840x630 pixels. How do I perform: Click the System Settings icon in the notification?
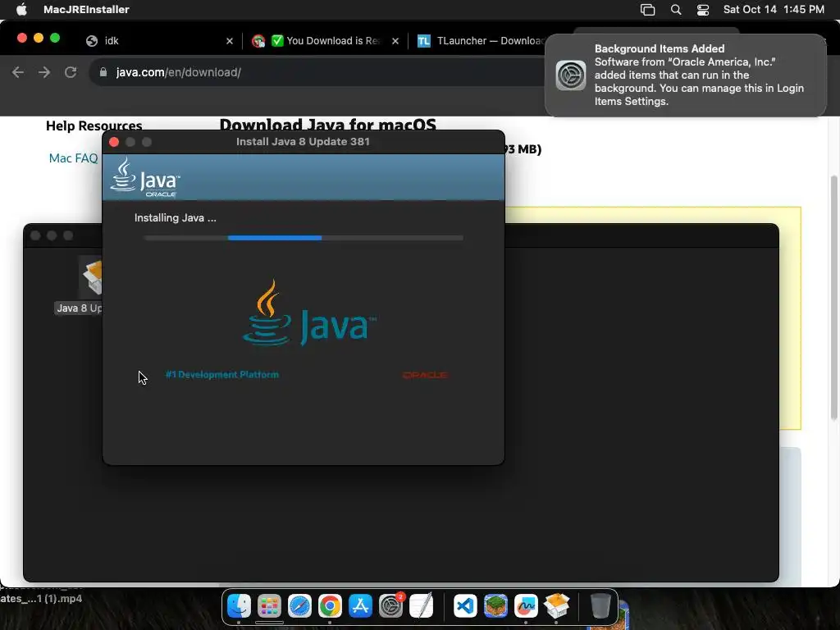coord(571,75)
